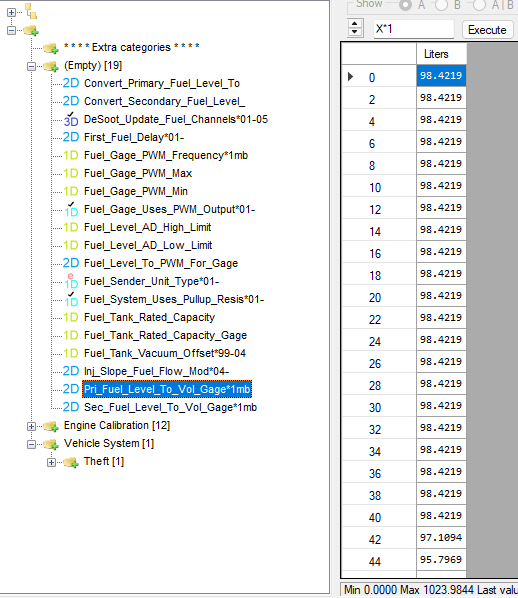
Task: Open the Inj_Slope_Fuel_Flow_Mod*04- item
Action: point(156,371)
